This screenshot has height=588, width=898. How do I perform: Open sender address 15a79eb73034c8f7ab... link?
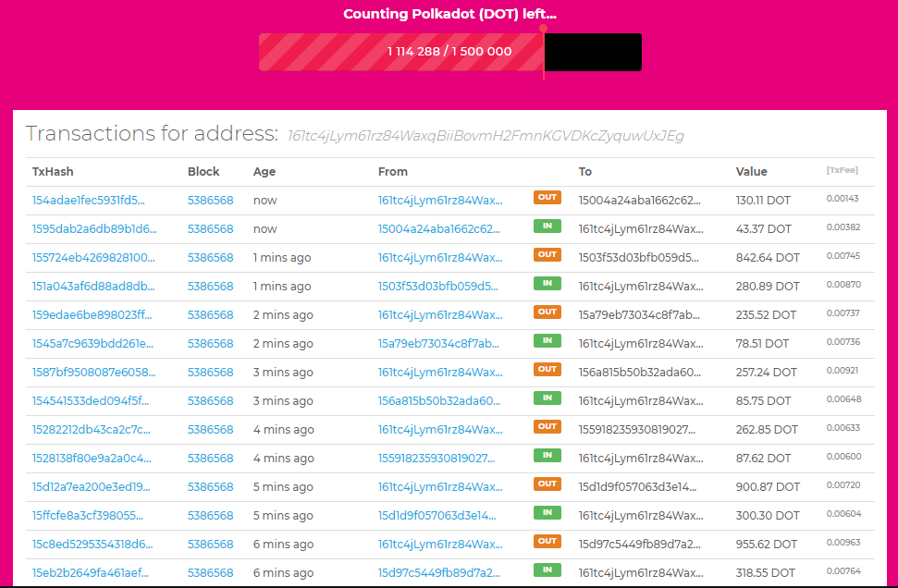(438, 344)
